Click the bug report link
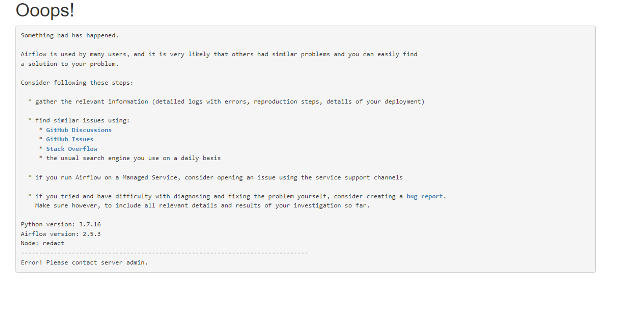Screen dimensions: 644x326 424,196
